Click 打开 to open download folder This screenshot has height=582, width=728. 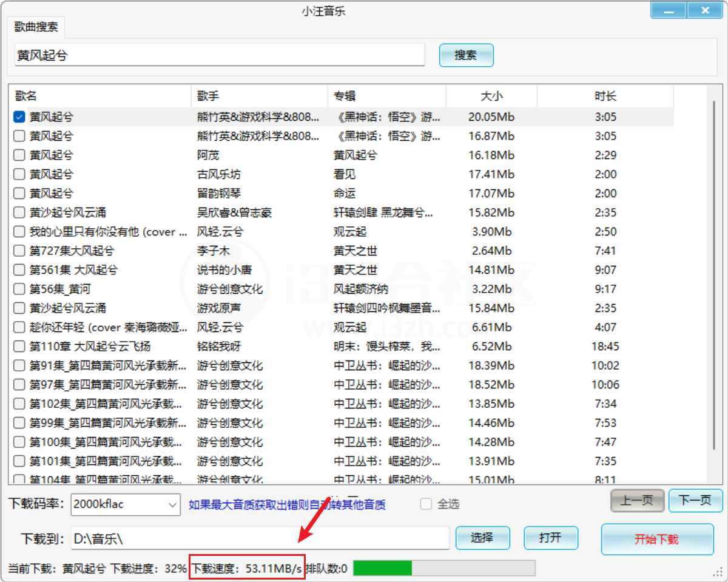click(551, 538)
